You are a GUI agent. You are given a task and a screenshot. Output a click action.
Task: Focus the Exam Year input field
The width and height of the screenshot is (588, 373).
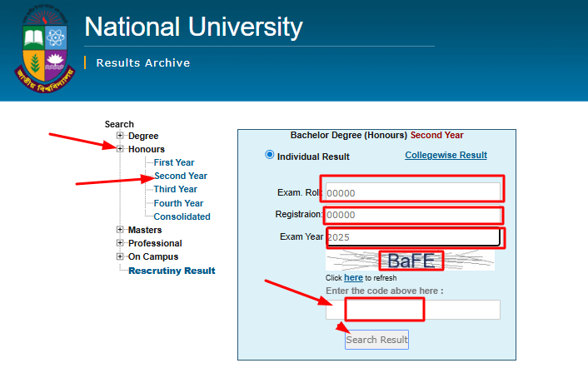tap(414, 237)
